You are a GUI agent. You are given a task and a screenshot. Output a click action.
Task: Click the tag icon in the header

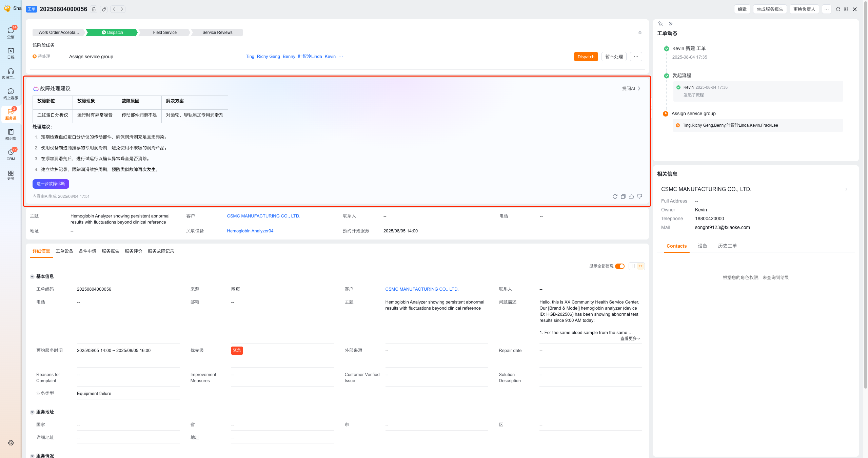[x=104, y=9]
